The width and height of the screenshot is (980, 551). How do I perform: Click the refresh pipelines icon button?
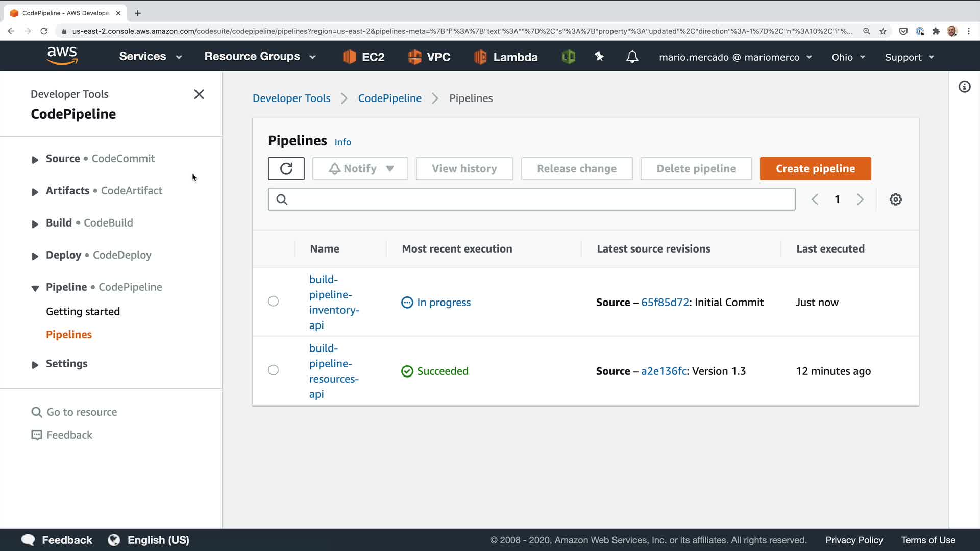[x=286, y=168]
